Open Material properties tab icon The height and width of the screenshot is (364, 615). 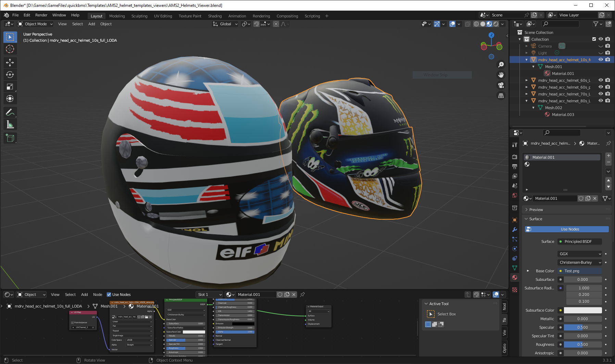(515, 277)
